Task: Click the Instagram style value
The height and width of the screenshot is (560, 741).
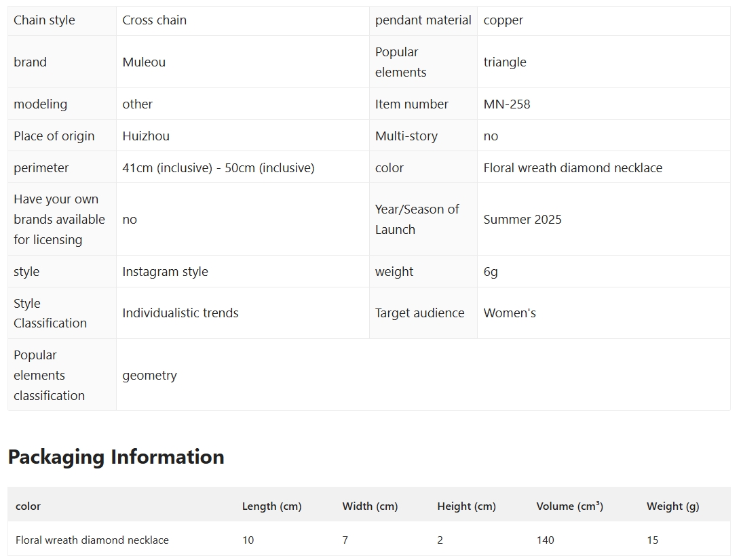Action: (x=165, y=272)
